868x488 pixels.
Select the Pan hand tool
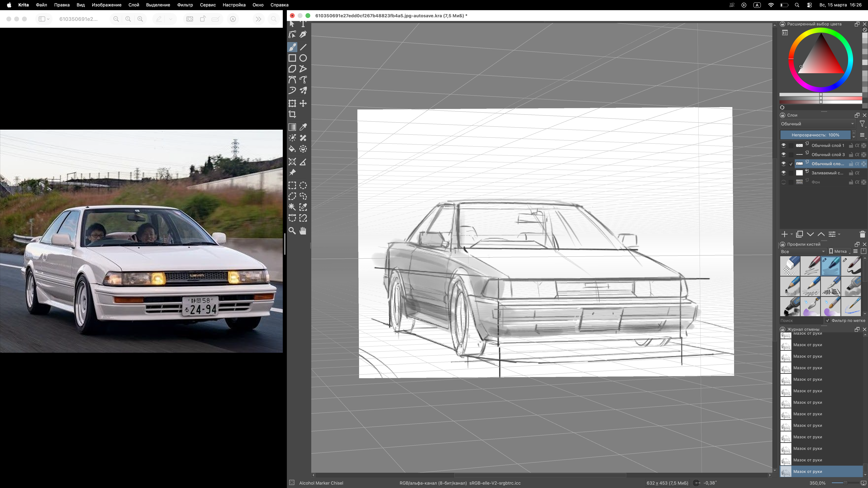pos(303,231)
